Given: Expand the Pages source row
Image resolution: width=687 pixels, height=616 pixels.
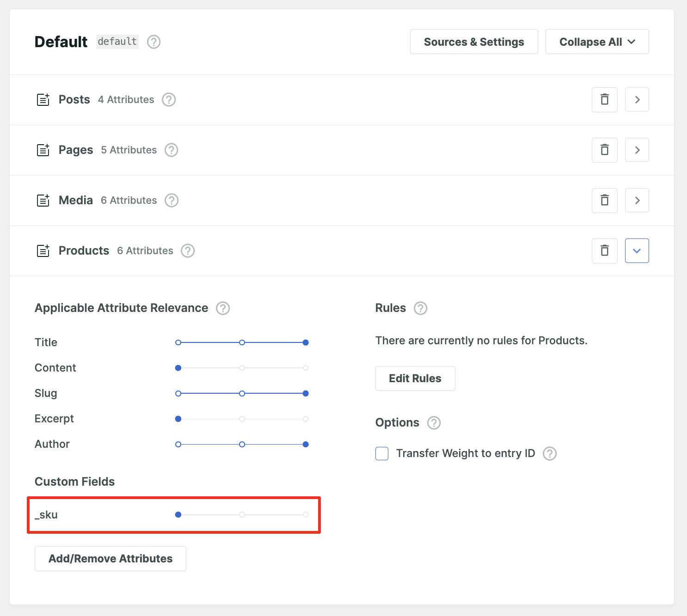Looking at the screenshot, I should [x=637, y=150].
